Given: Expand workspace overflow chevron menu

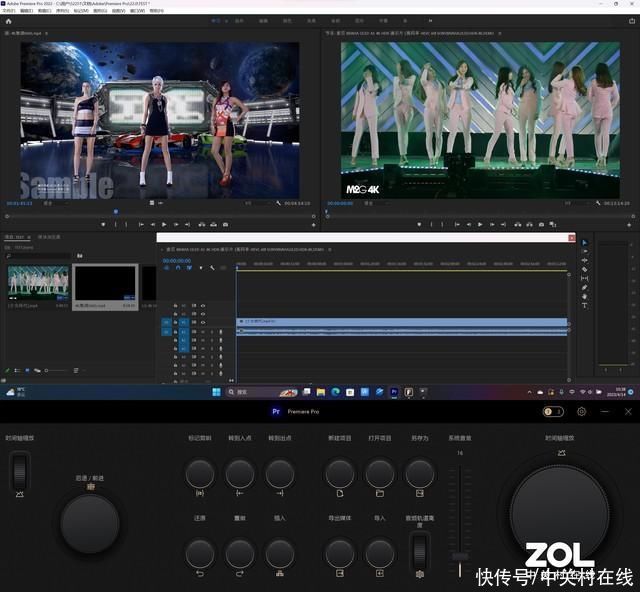Looking at the screenshot, I should (x=430, y=21).
